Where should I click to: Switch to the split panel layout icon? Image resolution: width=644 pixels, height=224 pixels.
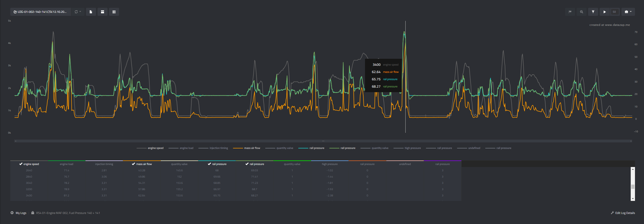coord(102,12)
